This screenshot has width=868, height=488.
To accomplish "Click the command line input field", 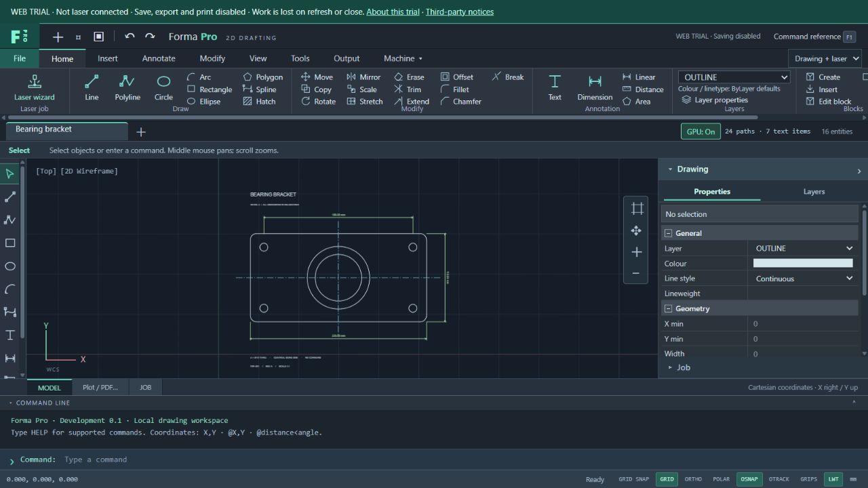I will 434,460.
